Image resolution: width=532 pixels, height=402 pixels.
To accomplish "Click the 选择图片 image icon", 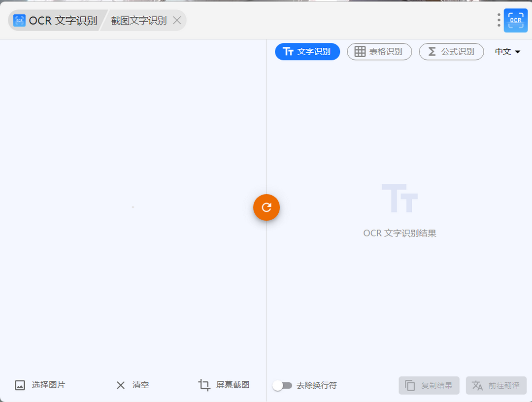I will [x=20, y=385].
